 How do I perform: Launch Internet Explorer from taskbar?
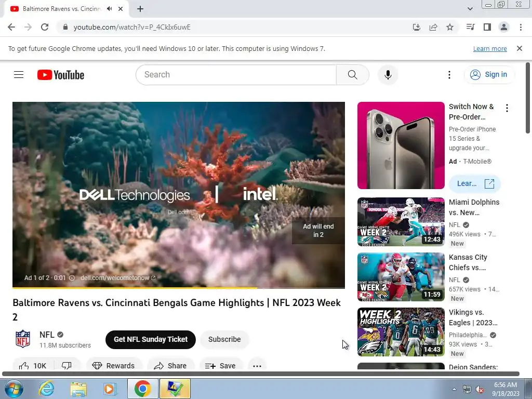(46, 389)
